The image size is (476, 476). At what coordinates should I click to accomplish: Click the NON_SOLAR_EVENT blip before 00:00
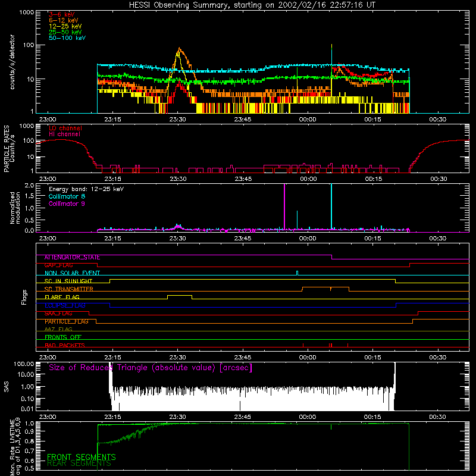[297, 273]
